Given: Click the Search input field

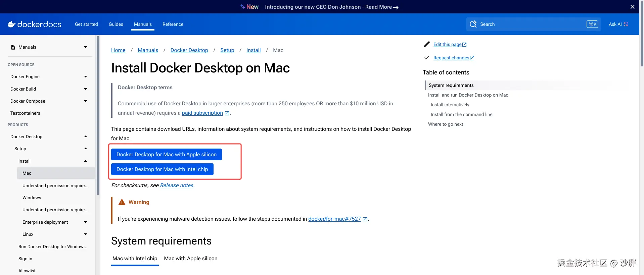Looking at the screenshot, I should click(x=534, y=24).
